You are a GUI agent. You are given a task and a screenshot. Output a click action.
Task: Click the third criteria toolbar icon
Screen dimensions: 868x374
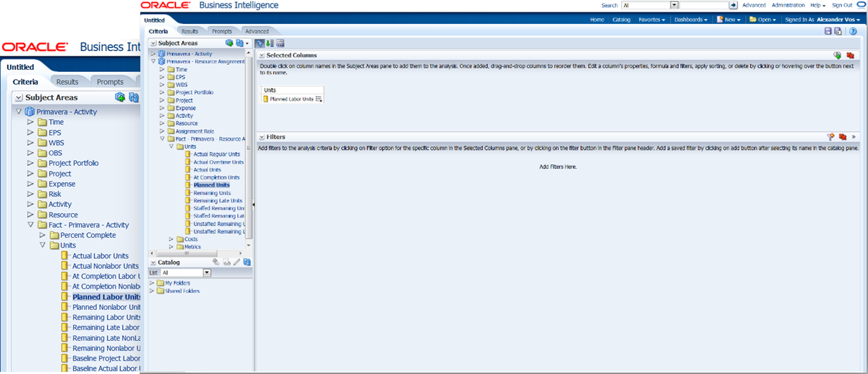pos(280,43)
